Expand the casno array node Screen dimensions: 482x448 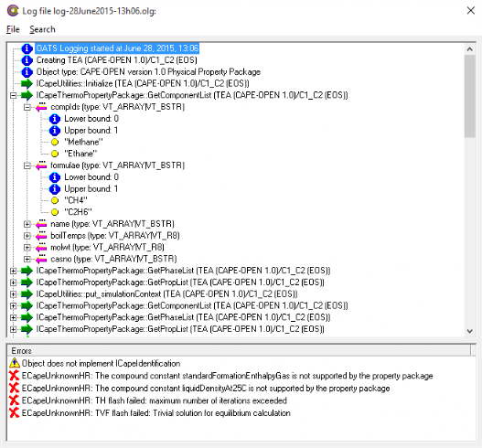click(27, 259)
